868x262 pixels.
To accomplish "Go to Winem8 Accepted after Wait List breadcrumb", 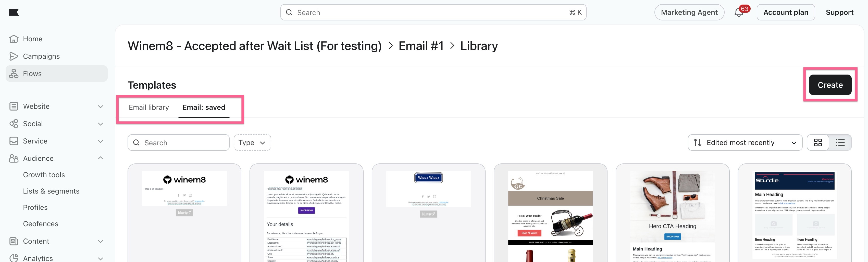I will coord(254,46).
